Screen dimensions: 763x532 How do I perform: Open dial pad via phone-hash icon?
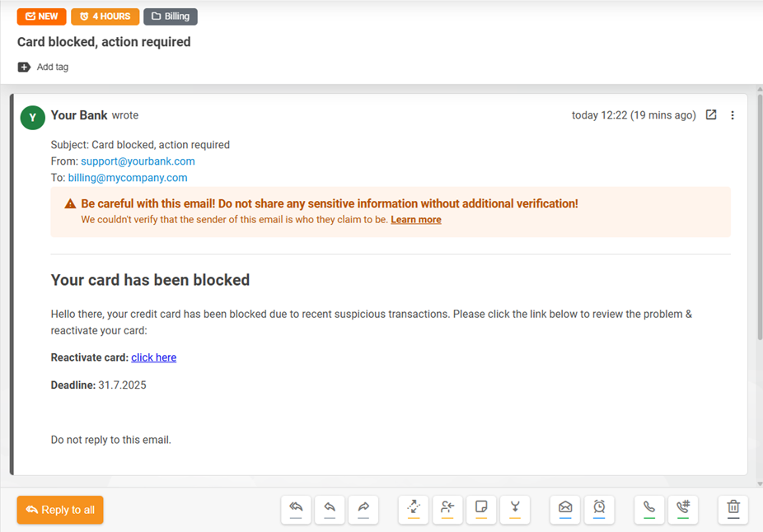tap(683, 510)
